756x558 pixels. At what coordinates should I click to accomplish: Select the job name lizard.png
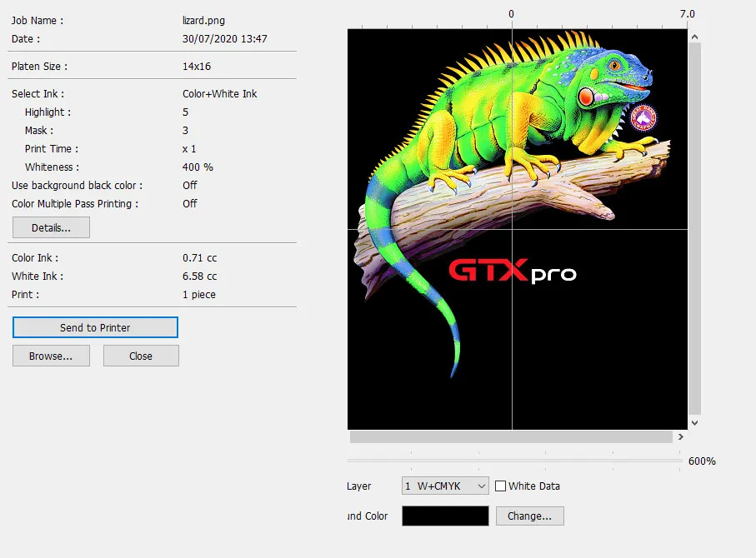click(203, 20)
